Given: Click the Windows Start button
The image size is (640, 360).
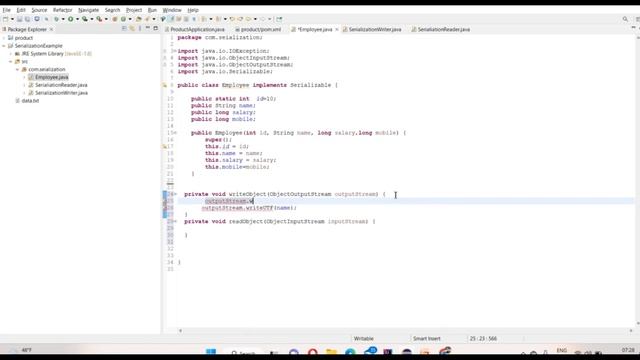Looking at the screenshot, I should 211,352.
